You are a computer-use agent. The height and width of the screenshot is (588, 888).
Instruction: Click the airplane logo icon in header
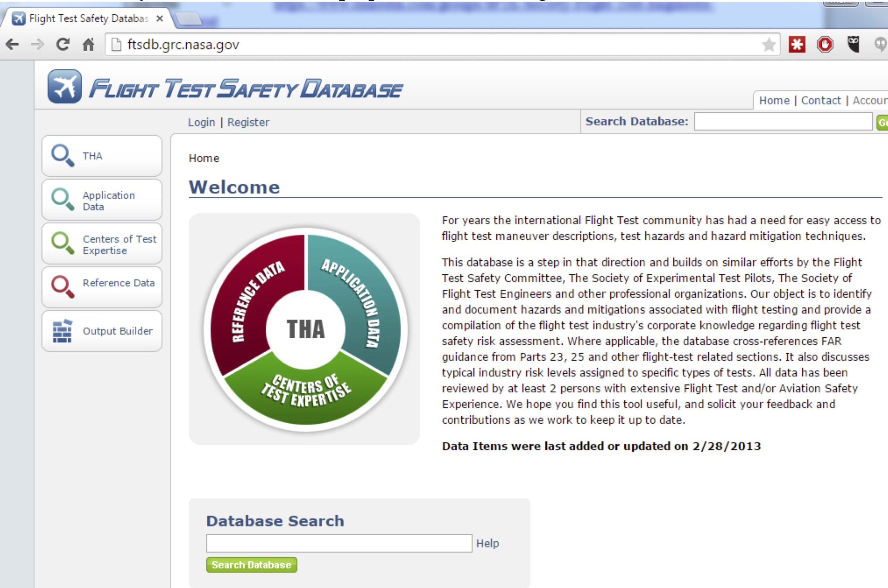tap(65, 86)
